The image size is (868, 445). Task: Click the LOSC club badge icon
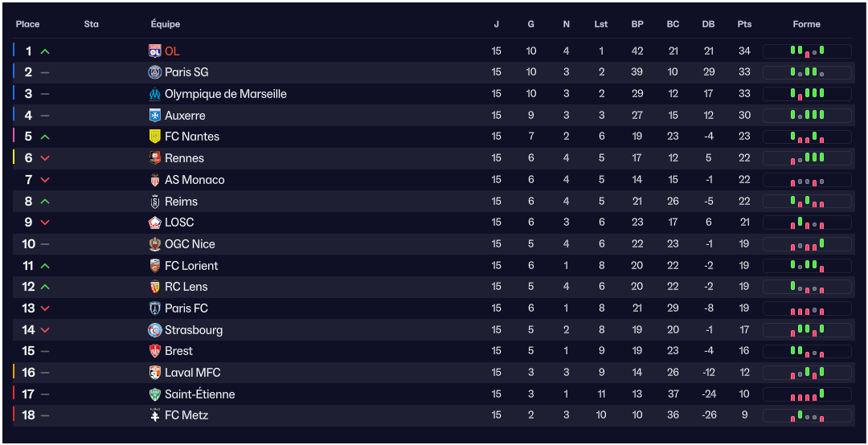click(x=155, y=222)
